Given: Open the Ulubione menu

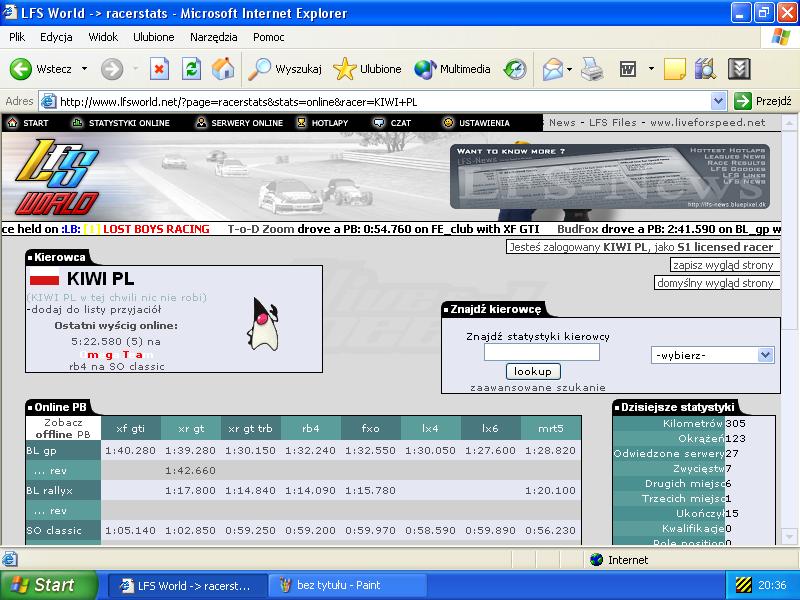Looking at the screenshot, I should [154, 37].
